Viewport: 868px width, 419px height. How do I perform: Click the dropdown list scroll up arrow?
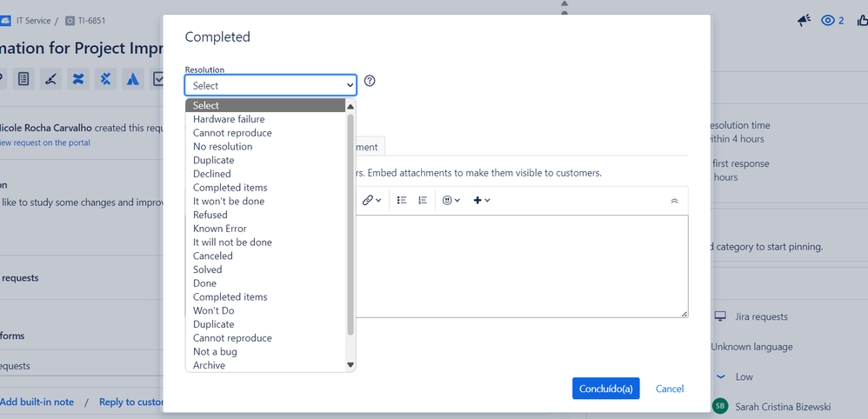(350, 106)
